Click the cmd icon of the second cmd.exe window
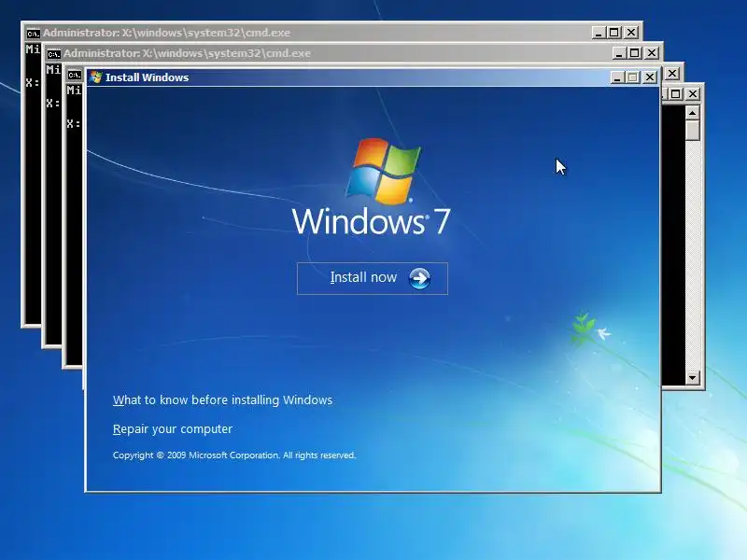This screenshot has width=747, height=560. pos(54,54)
